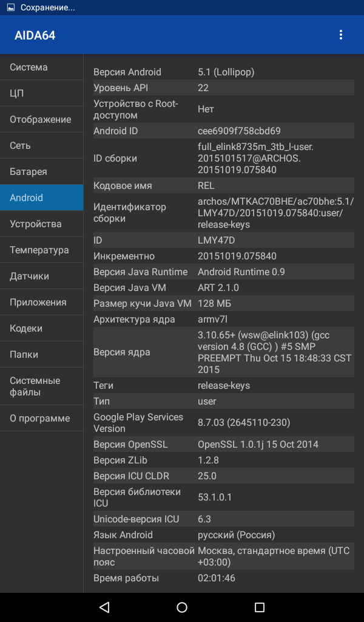Open the О программе page
364x622 pixels.
pyautogui.click(x=42, y=418)
